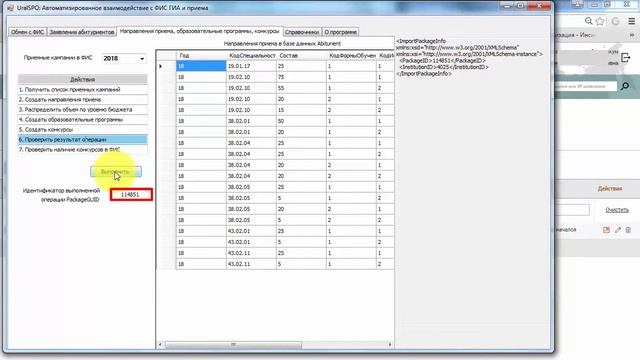640x360 pixels.
Task: Select action 6 Проверить результат операции
Action: pos(82,140)
